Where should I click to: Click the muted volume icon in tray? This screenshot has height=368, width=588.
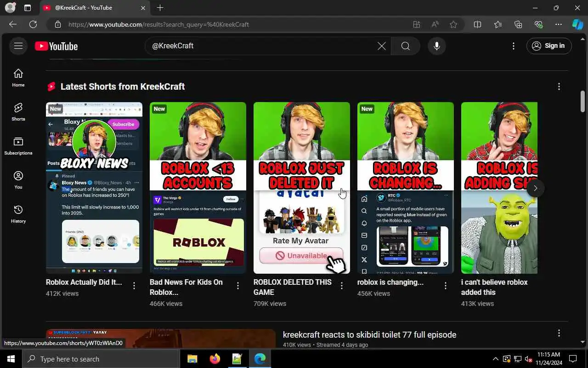coord(528,359)
